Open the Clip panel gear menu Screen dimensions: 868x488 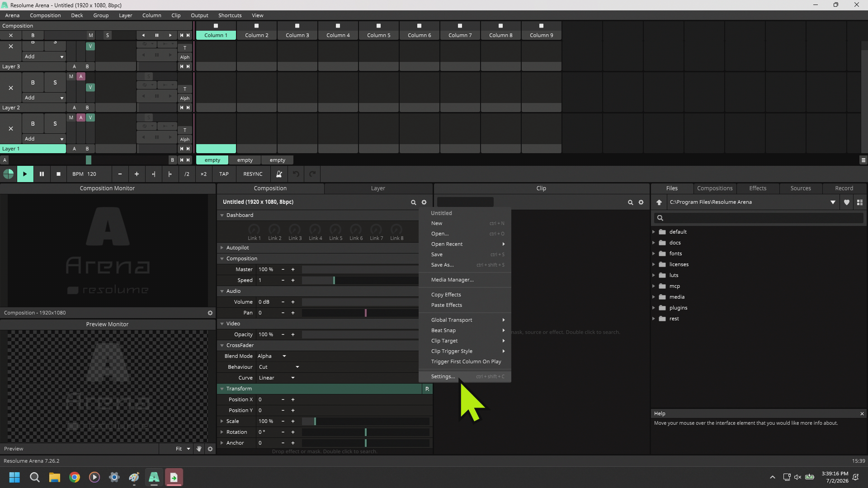[641, 202]
